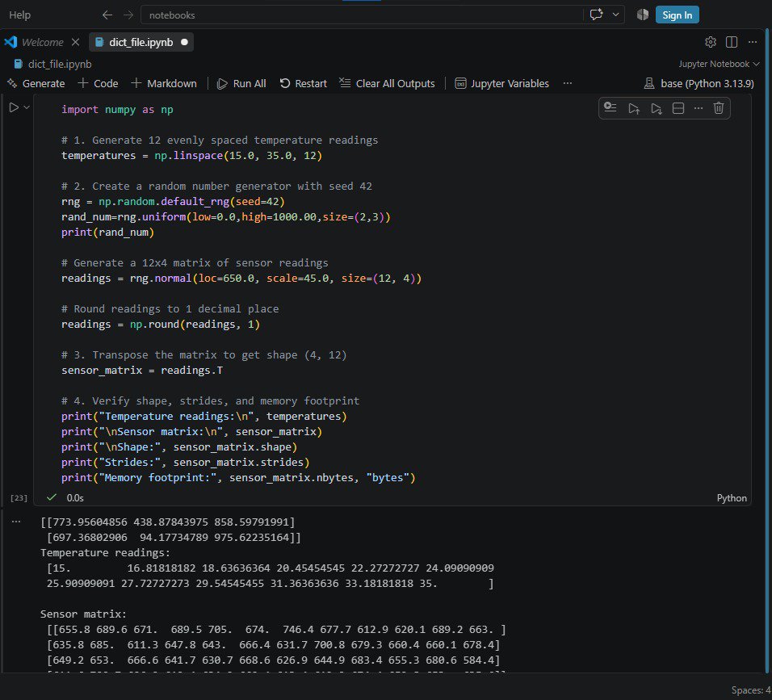Run the cell with the play icon

coord(14,107)
